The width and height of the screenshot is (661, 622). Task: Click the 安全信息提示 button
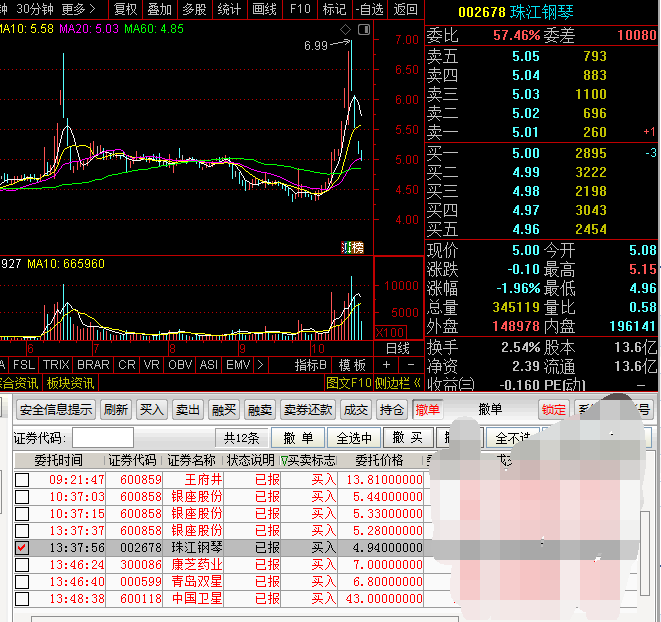56,409
